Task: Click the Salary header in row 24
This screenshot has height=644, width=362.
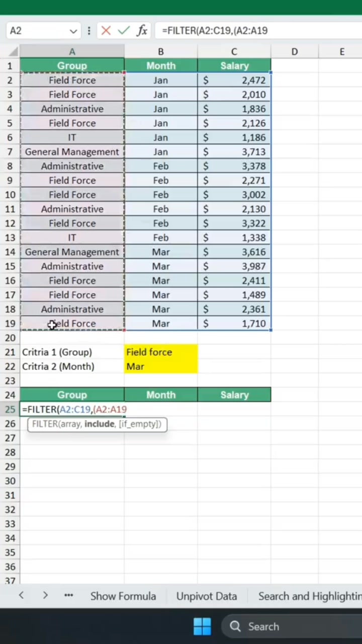Action: point(234,395)
